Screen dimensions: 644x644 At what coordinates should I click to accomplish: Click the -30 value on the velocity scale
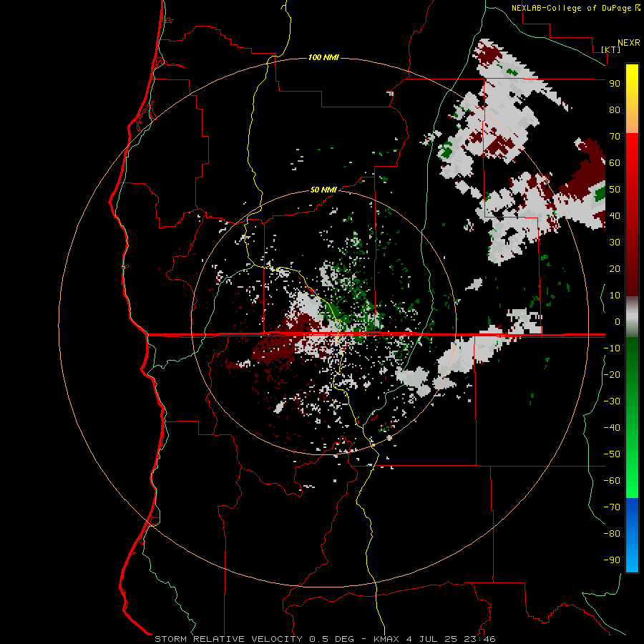612,401
